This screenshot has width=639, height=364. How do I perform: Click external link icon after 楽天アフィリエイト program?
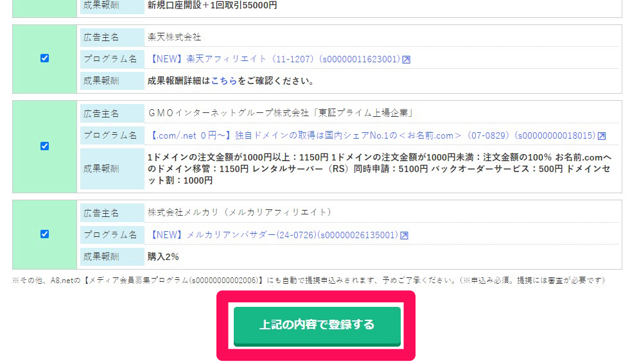407,60
